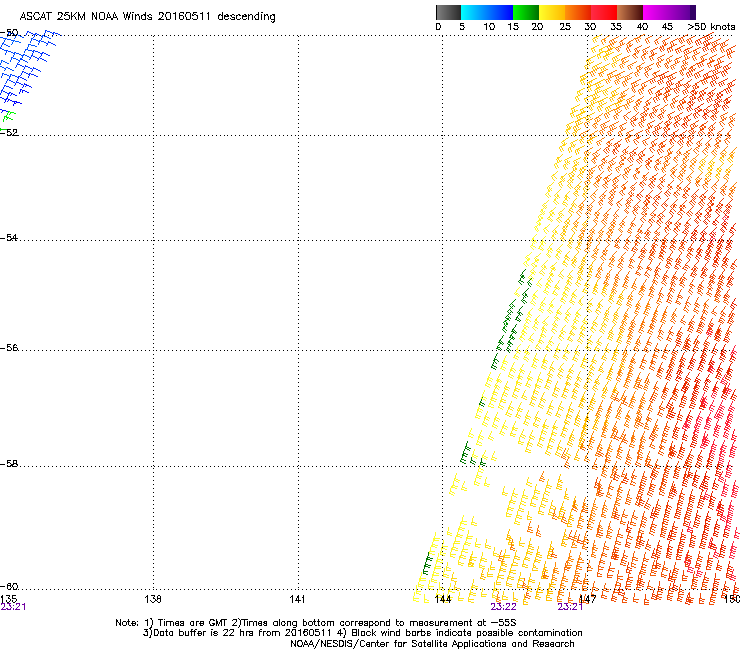The width and height of the screenshot is (740, 650).
Task: Click the '23:21' time label beneath longitude 135
Action: [x=13, y=607]
